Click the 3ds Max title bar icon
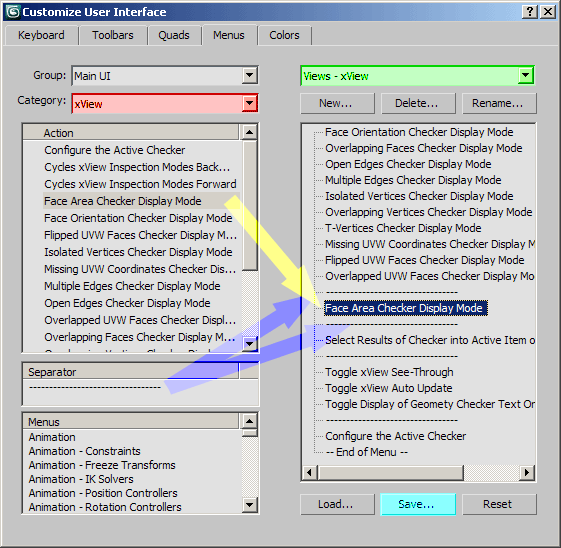The image size is (561, 548). [x=13, y=12]
